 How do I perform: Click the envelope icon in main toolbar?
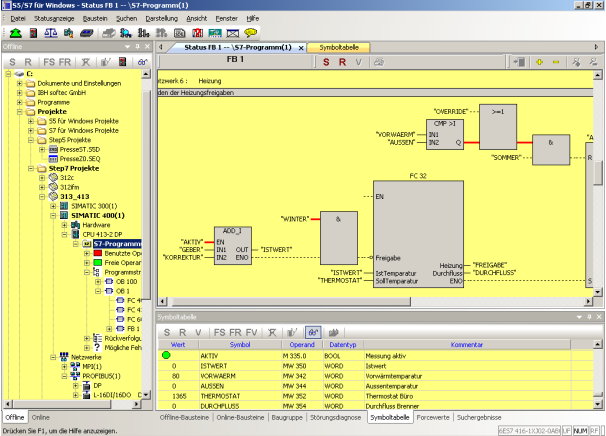[233, 33]
